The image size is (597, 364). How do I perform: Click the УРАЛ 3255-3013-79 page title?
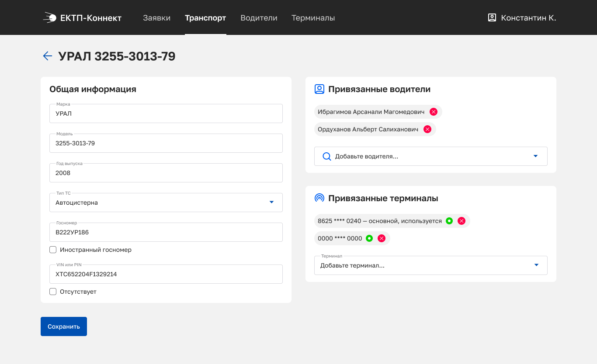pyautogui.click(x=117, y=56)
